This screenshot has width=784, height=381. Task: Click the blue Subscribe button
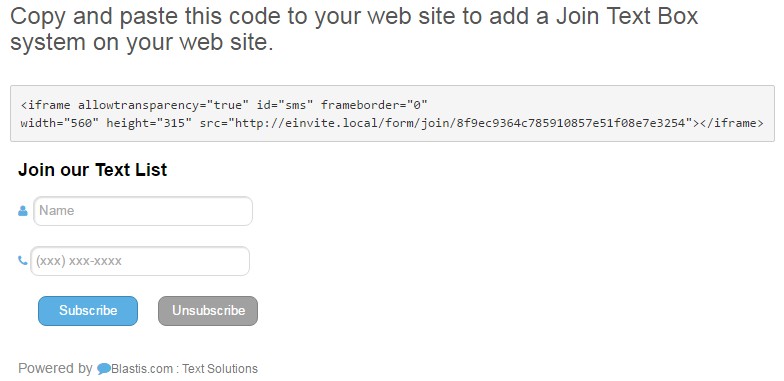(x=88, y=310)
